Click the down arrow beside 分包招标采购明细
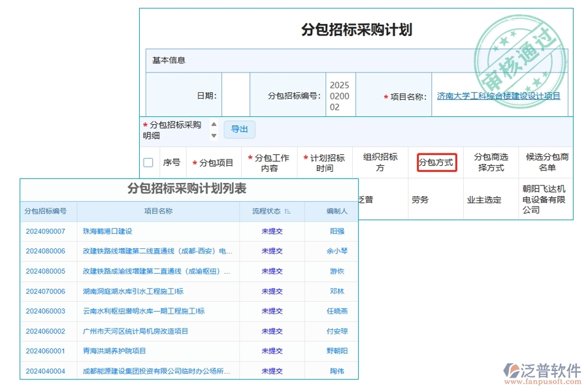Screen dimensions: 588x392 click(214, 135)
